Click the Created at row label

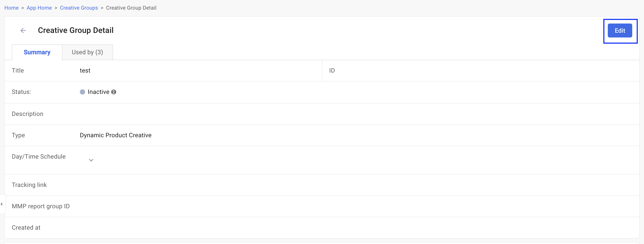point(26,227)
